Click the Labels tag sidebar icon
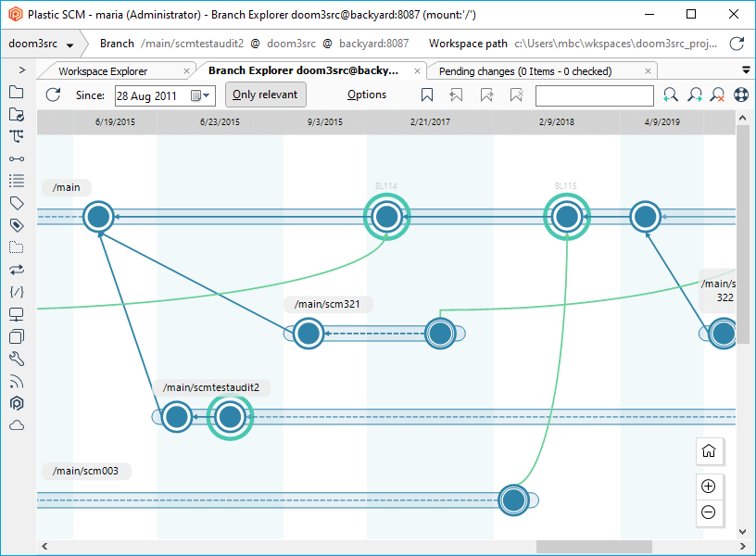 pos(16,203)
